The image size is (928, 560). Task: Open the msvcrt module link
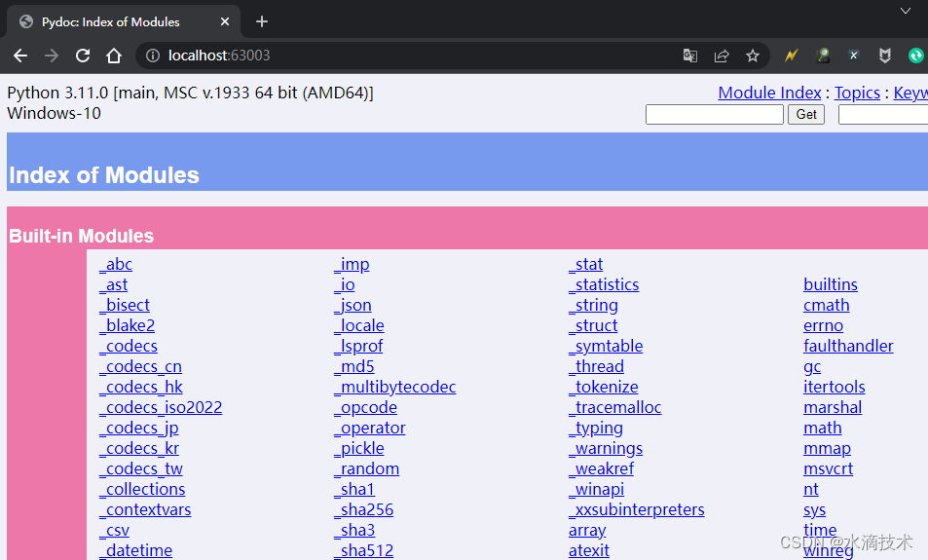[x=828, y=468]
